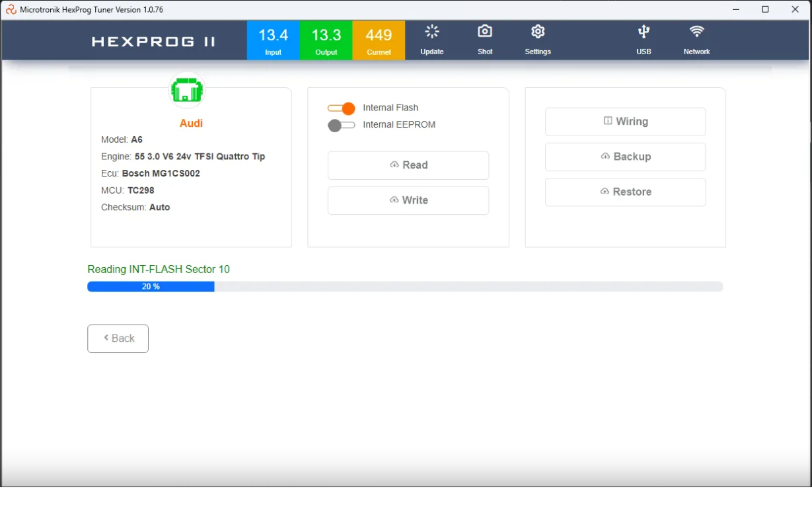Click the Write button
This screenshot has width=812, height=511.
point(408,200)
